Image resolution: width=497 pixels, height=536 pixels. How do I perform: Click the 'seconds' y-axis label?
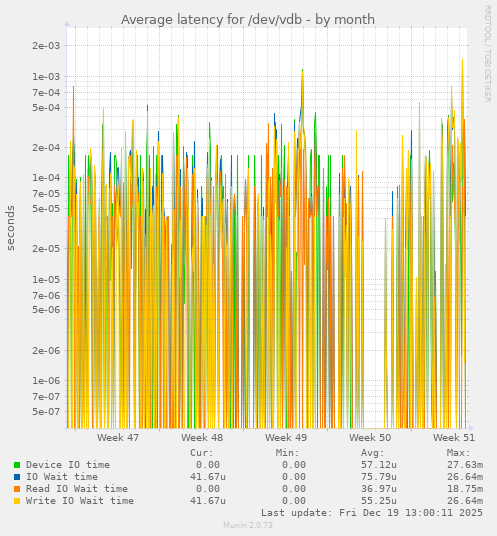click(11, 228)
